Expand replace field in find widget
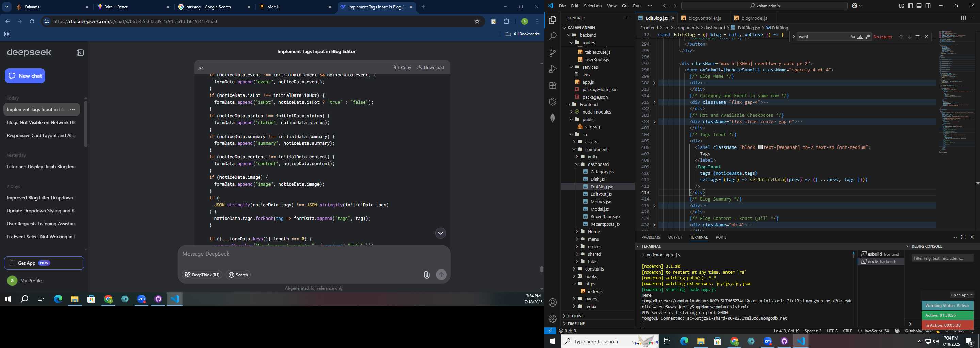The height and width of the screenshot is (348, 980). click(793, 37)
